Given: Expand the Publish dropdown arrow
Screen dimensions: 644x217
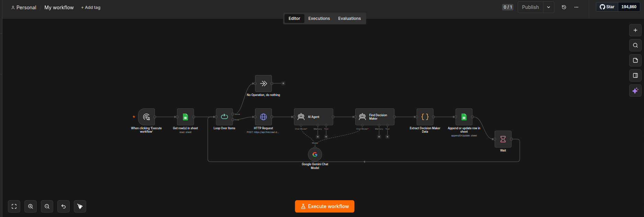Looking at the screenshot, I should tap(549, 7).
